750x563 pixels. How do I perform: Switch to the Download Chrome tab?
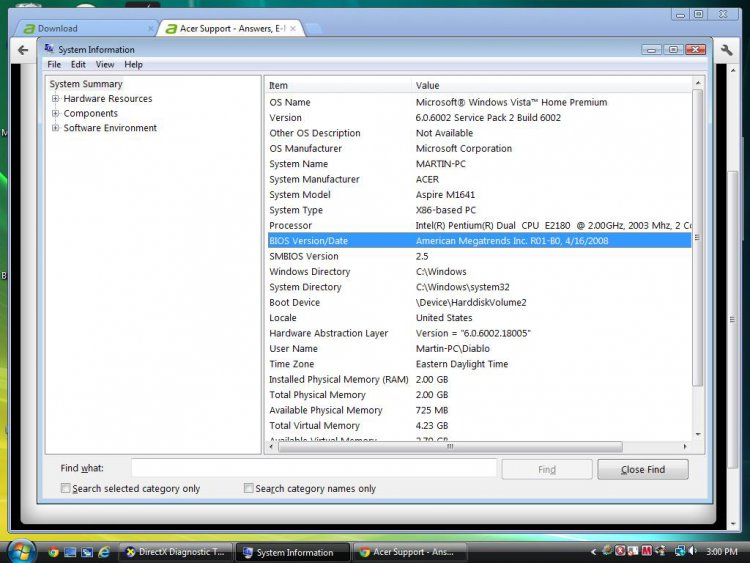point(84,28)
